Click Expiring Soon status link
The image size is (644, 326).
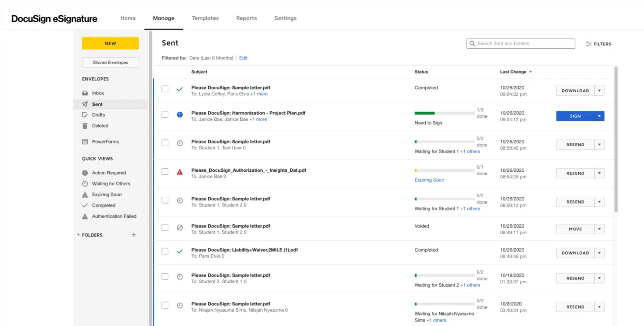tap(429, 180)
